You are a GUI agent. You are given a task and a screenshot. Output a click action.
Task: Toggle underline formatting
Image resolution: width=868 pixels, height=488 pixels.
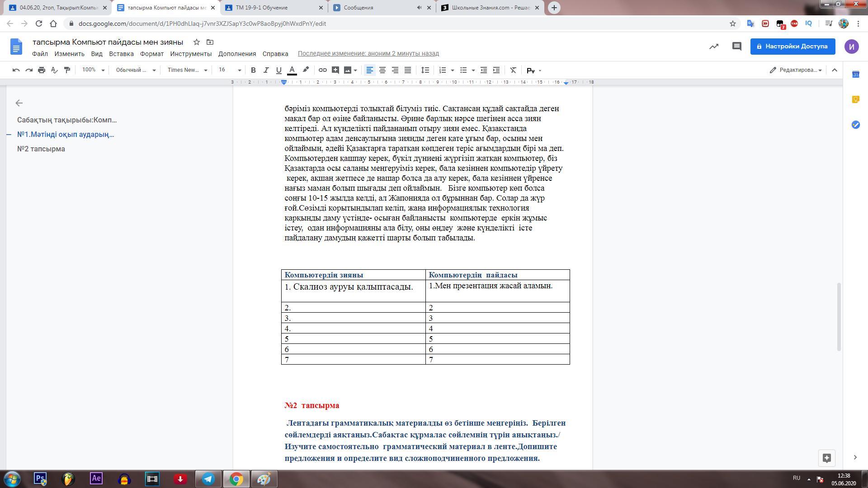coord(278,70)
